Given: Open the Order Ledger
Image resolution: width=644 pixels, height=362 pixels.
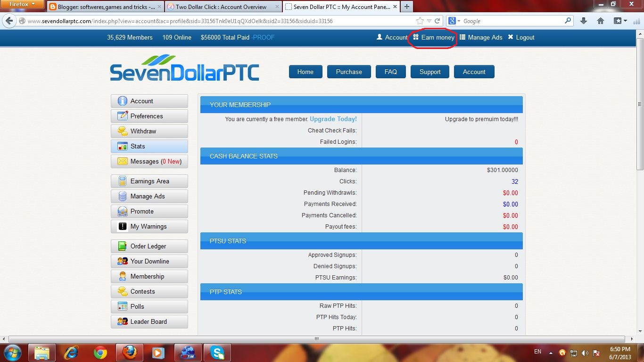Looking at the screenshot, I should 149,246.
